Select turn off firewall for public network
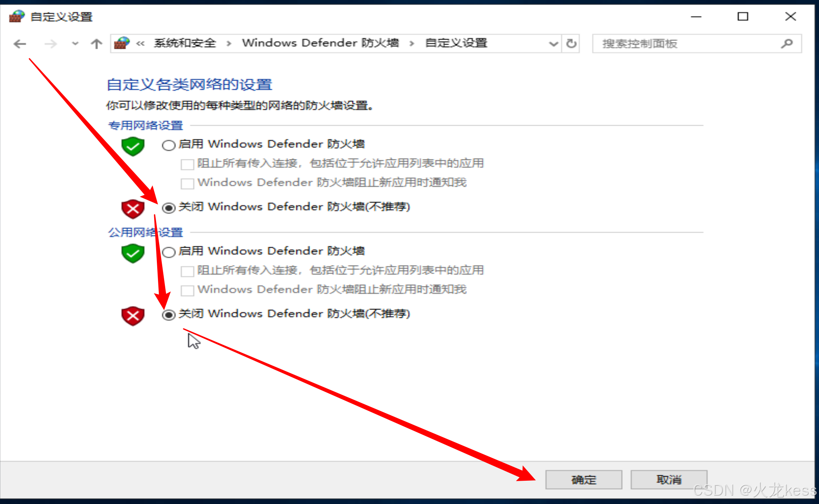819x504 pixels. point(169,315)
